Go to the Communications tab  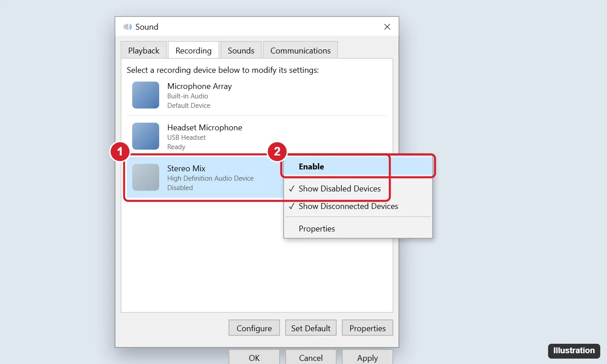(x=300, y=50)
